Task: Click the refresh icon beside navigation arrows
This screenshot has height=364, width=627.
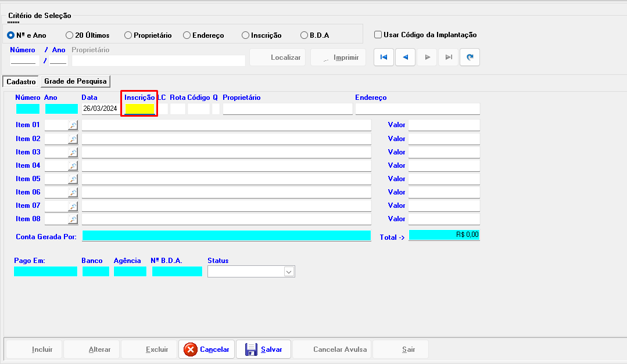Action: 470,57
